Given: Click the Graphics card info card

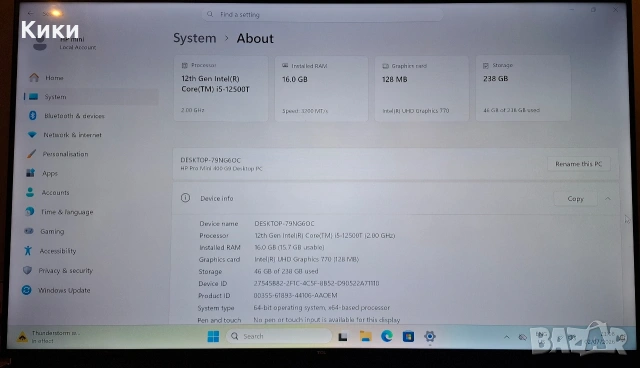Looking at the screenshot, I should coord(422,88).
